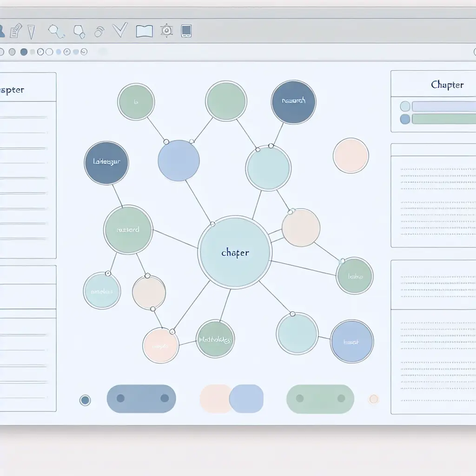
Task: Select the half-filled circle toggle below the toolbar
Action: pyautogui.click(x=41, y=51)
